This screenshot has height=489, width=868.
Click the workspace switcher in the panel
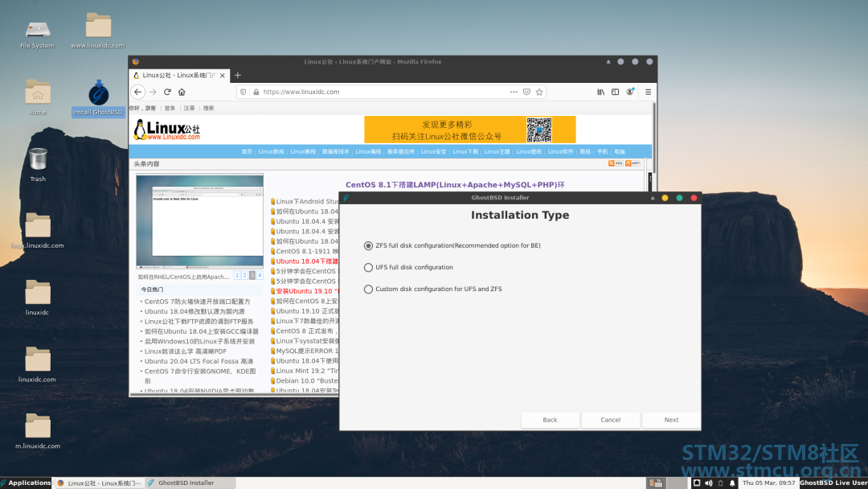pos(666,483)
